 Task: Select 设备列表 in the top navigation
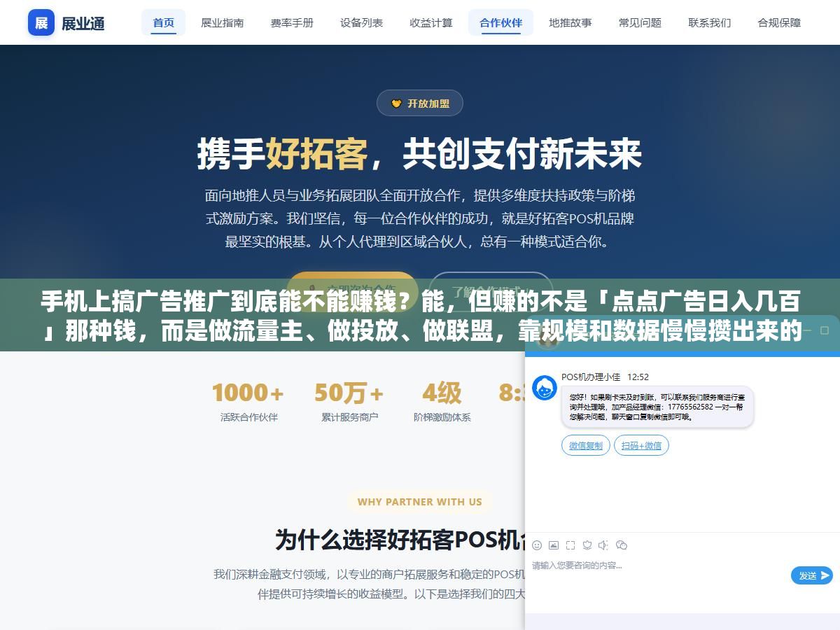(x=362, y=22)
